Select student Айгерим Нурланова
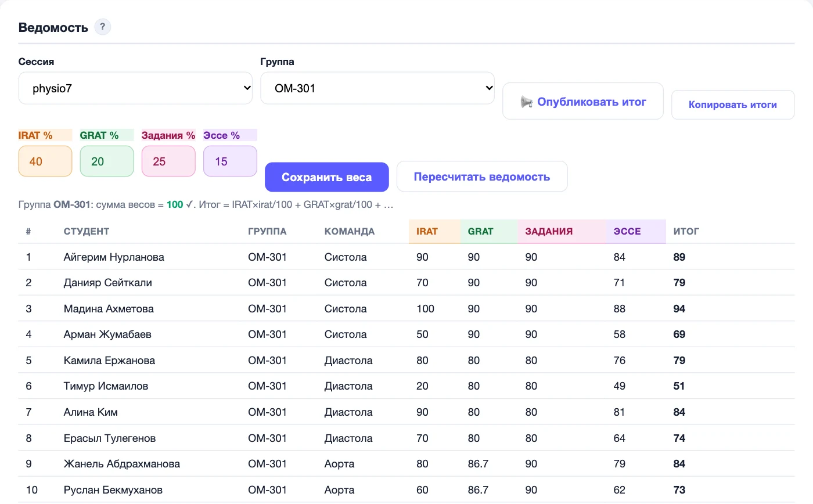Viewport: 813px width, 504px height. point(114,257)
